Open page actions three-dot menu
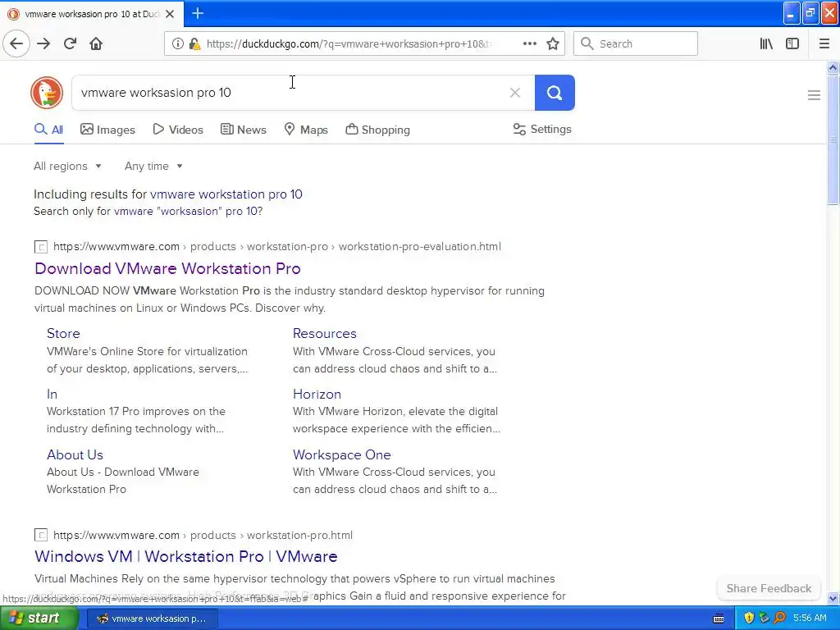This screenshot has width=840, height=630. pos(529,43)
